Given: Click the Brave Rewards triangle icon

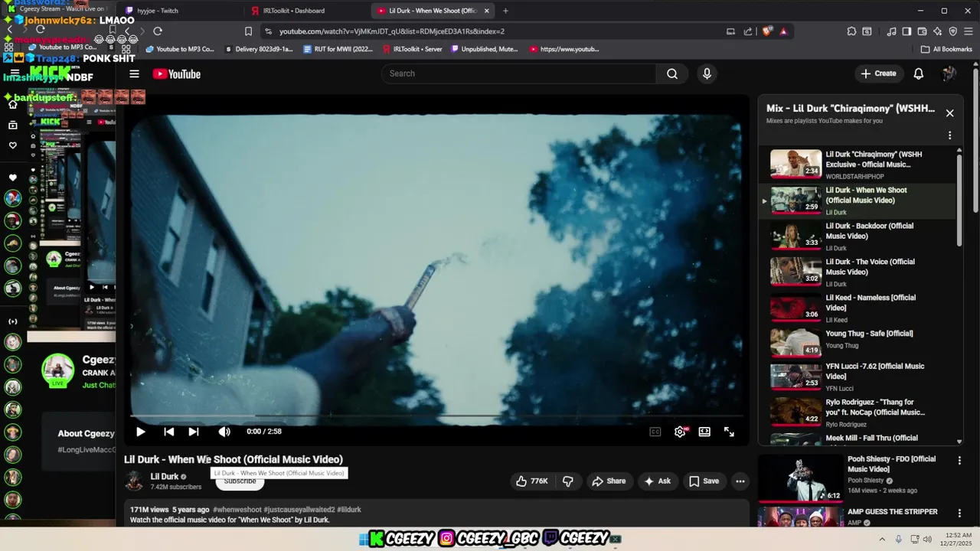Looking at the screenshot, I should point(783,31).
